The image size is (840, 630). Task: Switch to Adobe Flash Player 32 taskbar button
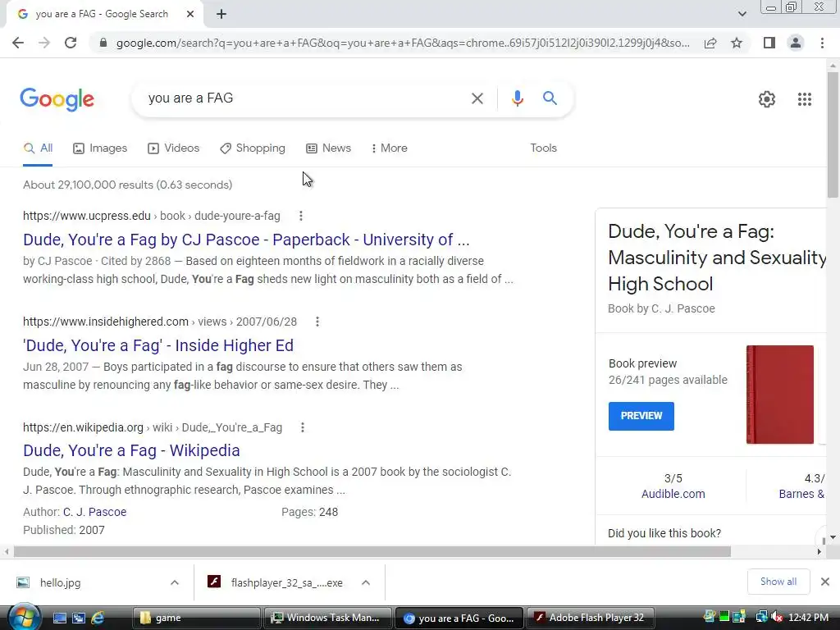pyautogui.click(x=592, y=619)
